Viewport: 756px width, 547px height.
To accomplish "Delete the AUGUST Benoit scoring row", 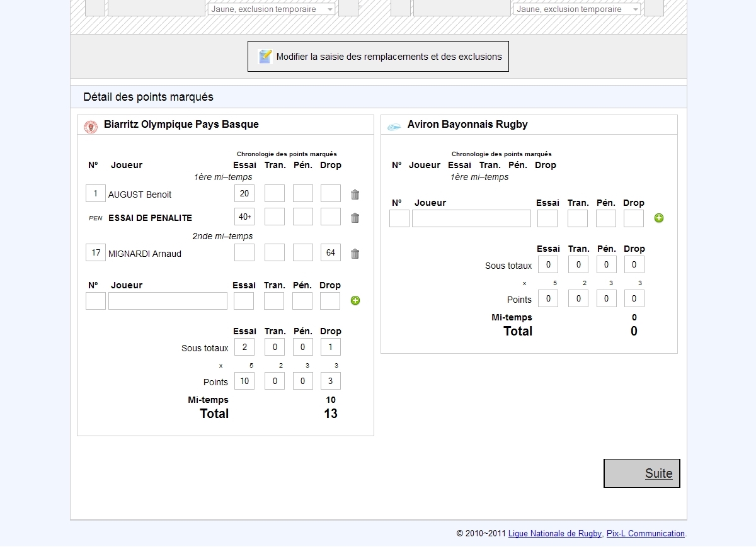I will pos(355,195).
